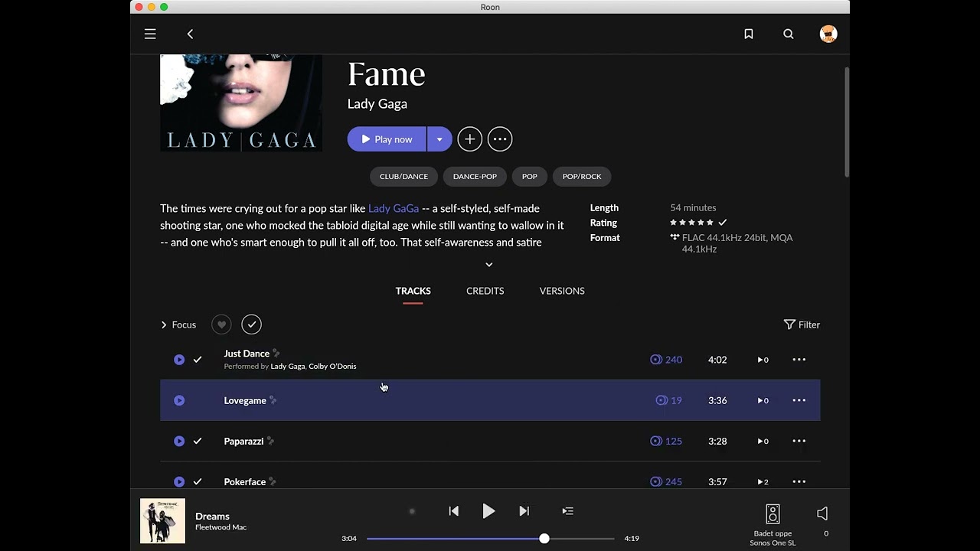
Task: Open the Lady Gaga link in Performed by
Action: [x=287, y=367]
